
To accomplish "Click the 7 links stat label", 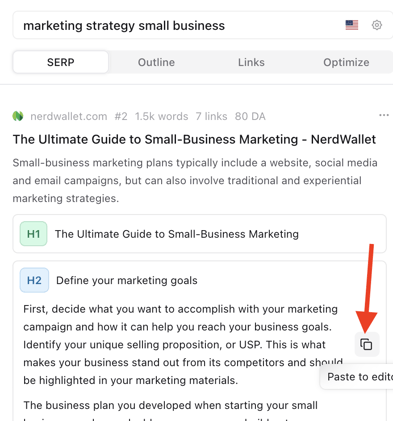I will tap(211, 116).
